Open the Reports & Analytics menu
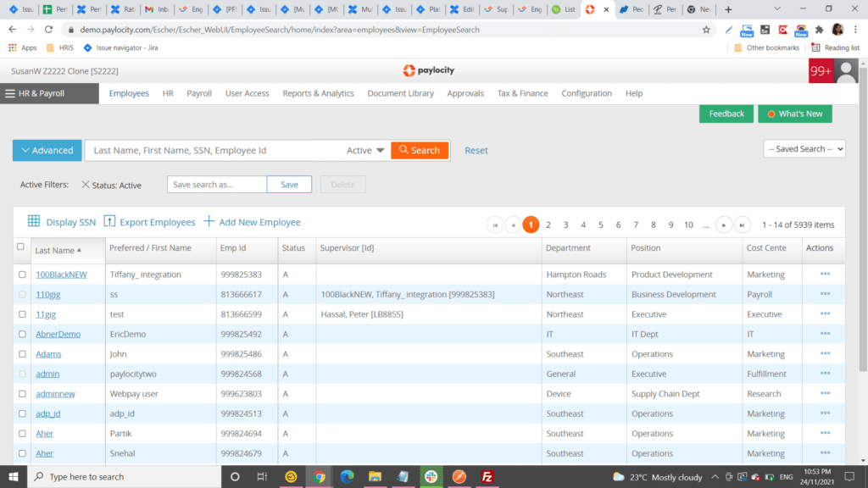Image resolution: width=868 pixels, height=488 pixels. 319,93
